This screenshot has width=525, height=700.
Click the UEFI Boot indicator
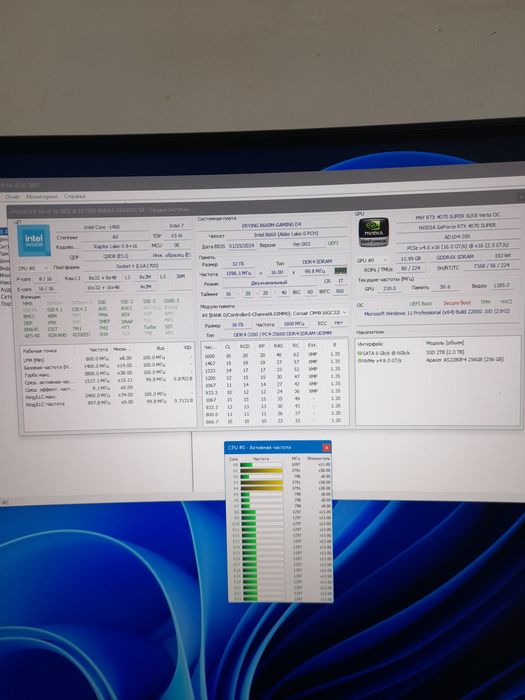[x=420, y=304]
